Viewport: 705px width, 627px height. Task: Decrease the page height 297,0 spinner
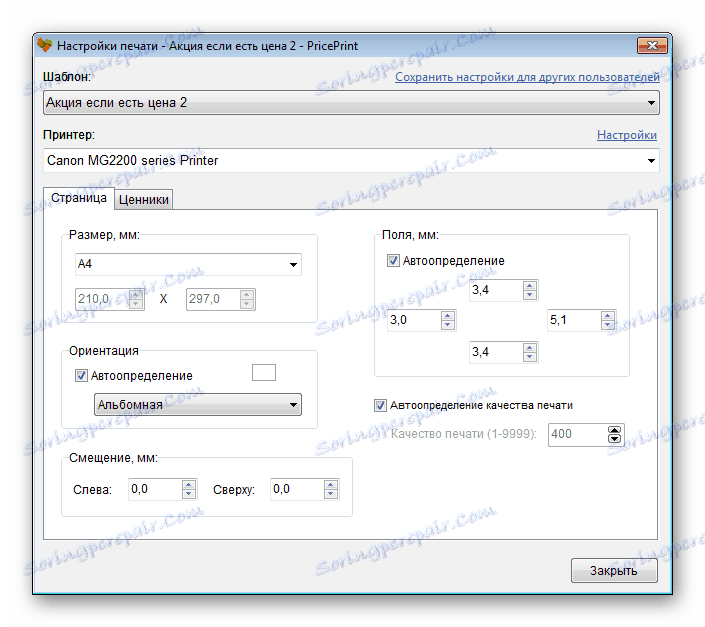click(247, 304)
